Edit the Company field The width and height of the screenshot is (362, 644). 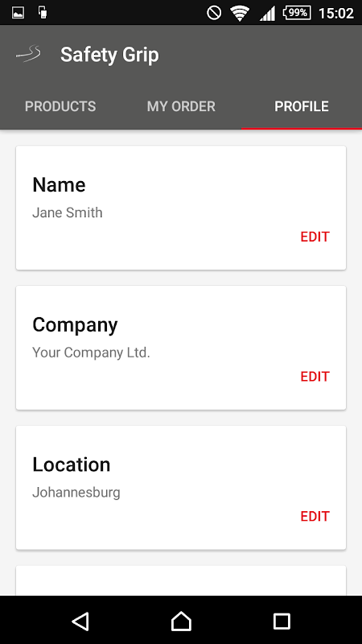tap(315, 377)
